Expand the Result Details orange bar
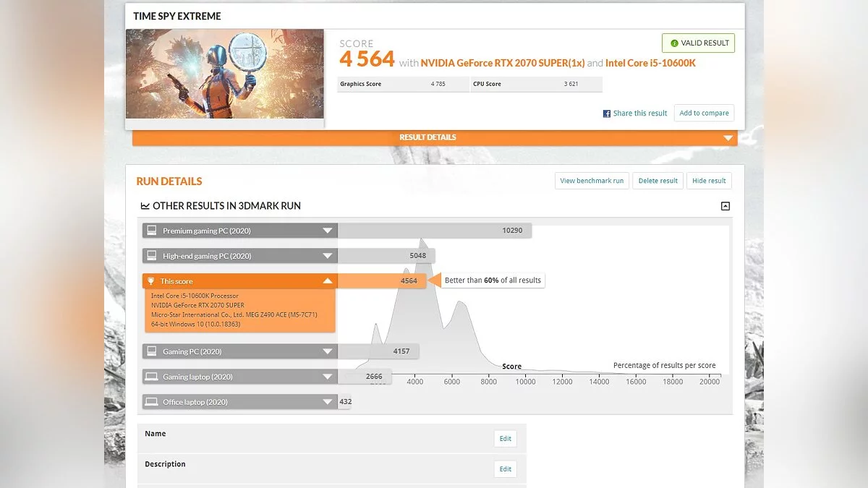 pos(435,137)
